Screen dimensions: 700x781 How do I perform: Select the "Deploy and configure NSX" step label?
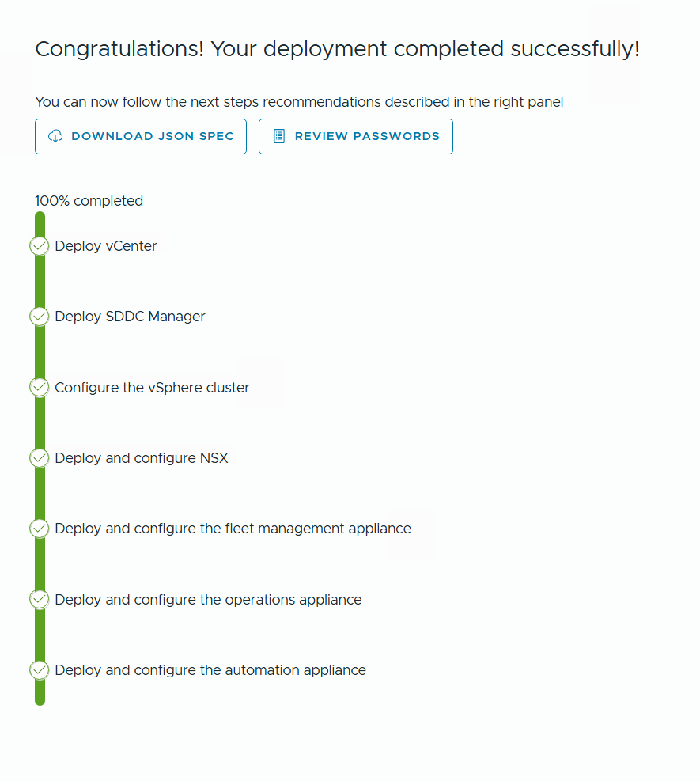(142, 458)
